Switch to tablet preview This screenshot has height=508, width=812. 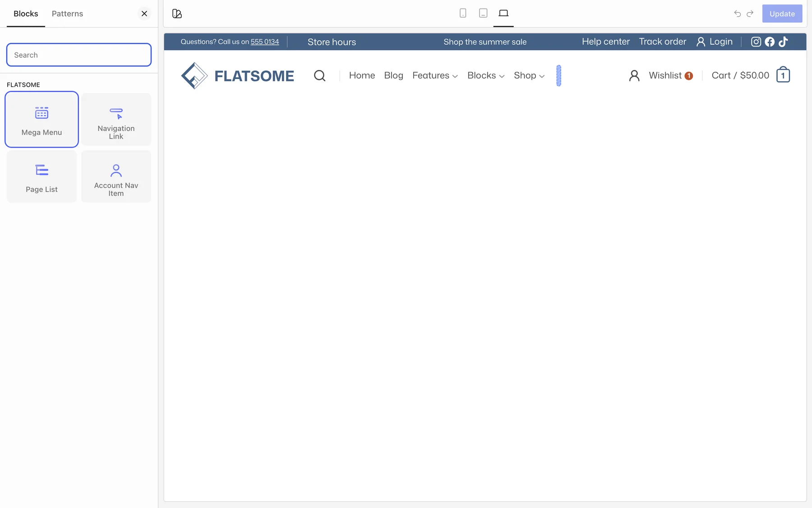(x=483, y=13)
